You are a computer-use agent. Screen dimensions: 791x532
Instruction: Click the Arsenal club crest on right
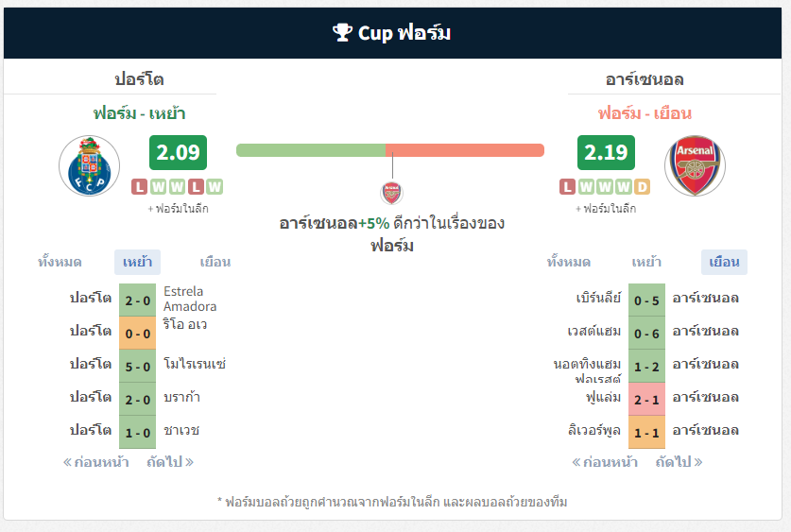point(695,165)
